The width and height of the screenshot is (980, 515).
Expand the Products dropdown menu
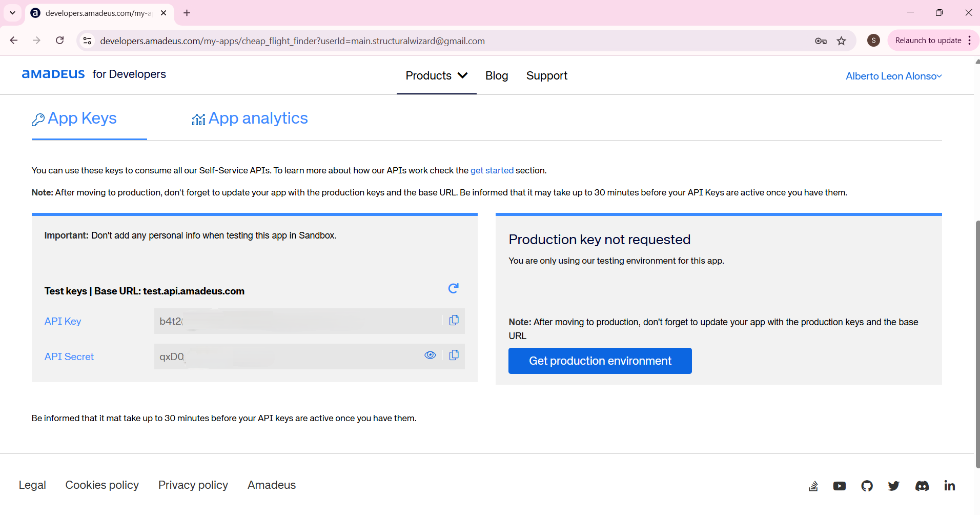click(x=437, y=76)
